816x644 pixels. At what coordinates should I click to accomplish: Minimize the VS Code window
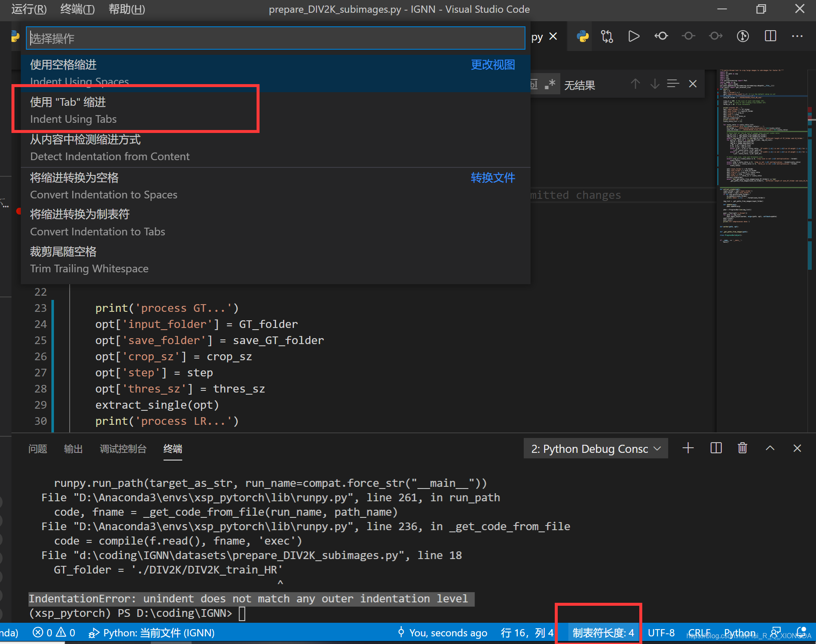(x=722, y=9)
